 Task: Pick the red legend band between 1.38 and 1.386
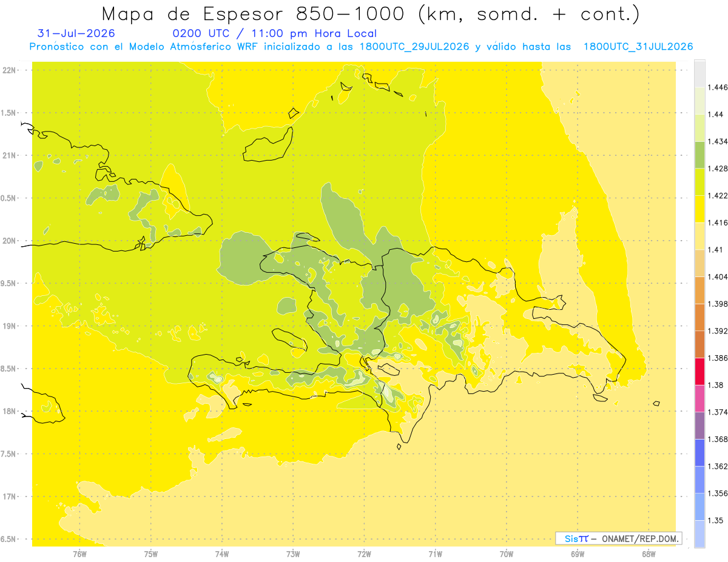pyautogui.click(x=699, y=372)
